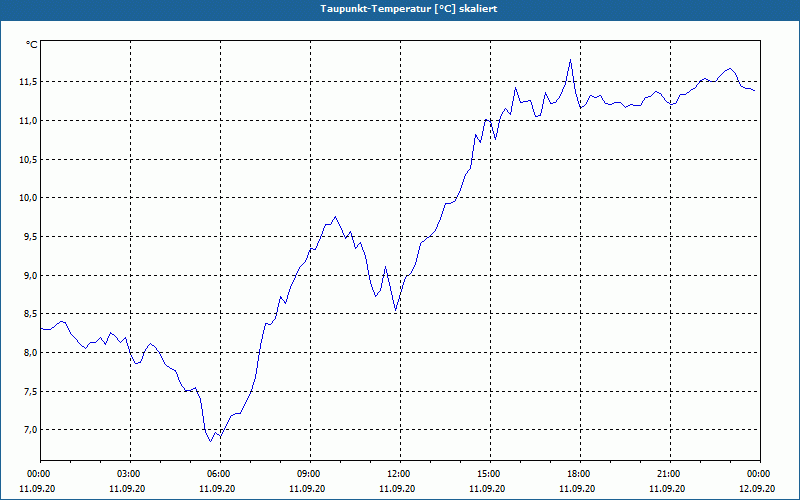Click the curve's local peak before 10:00

click(335, 217)
